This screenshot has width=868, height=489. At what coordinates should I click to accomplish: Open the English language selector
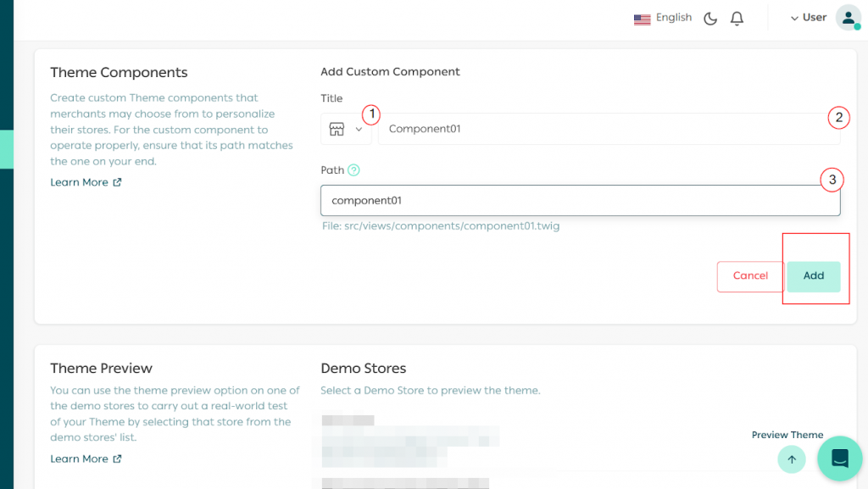click(674, 18)
